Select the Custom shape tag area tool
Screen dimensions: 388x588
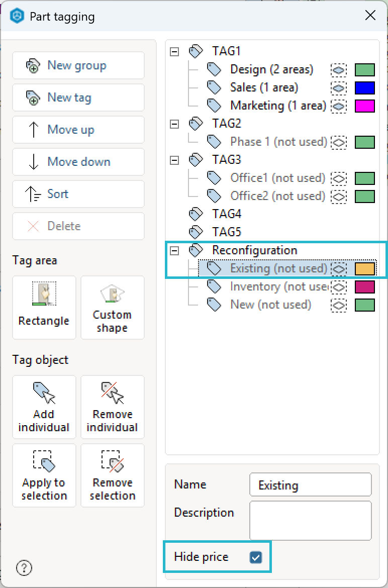(113, 308)
